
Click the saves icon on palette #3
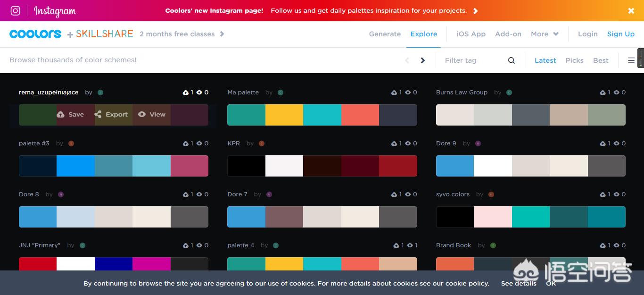[185, 143]
